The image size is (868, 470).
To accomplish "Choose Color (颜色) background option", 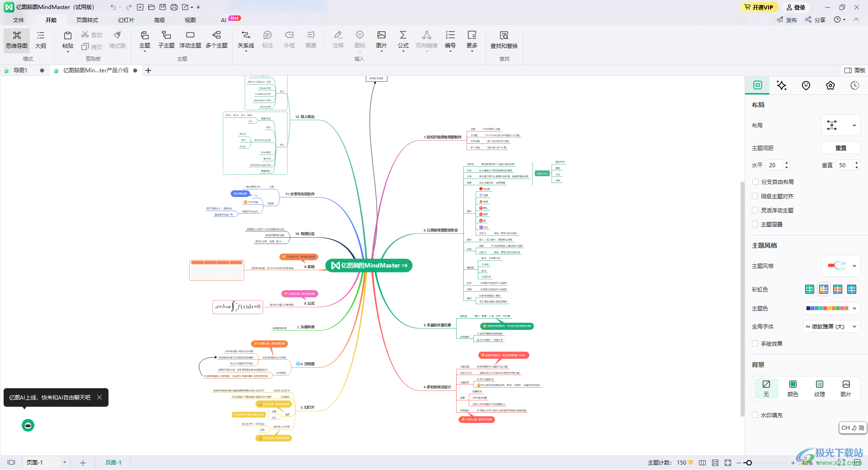I will [793, 388].
